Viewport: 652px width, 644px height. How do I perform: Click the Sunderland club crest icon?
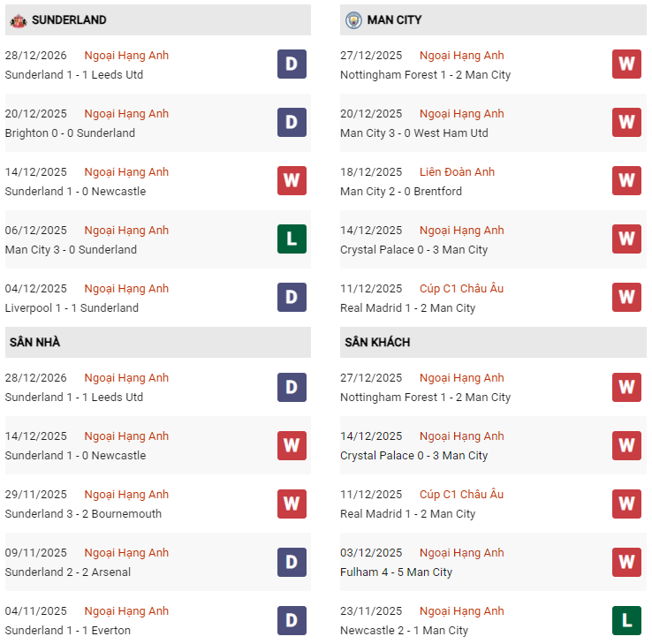(18, 20)
